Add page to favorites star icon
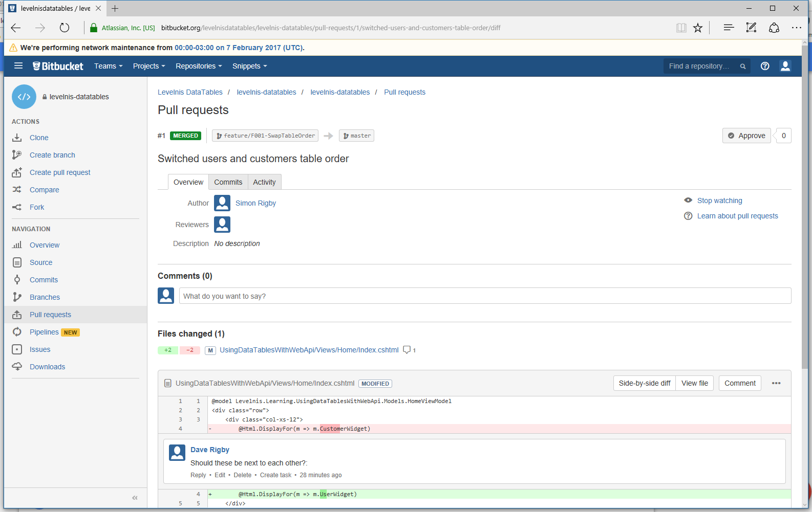812x512 pixels. point(698,28)
